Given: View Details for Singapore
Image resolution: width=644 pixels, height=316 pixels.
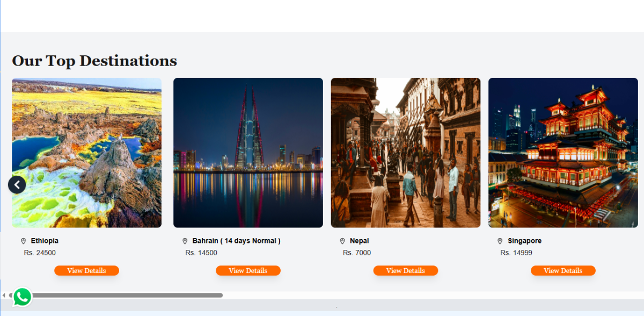Looking at the screenshot, I should pyautogui.click(x=563, y=271).
